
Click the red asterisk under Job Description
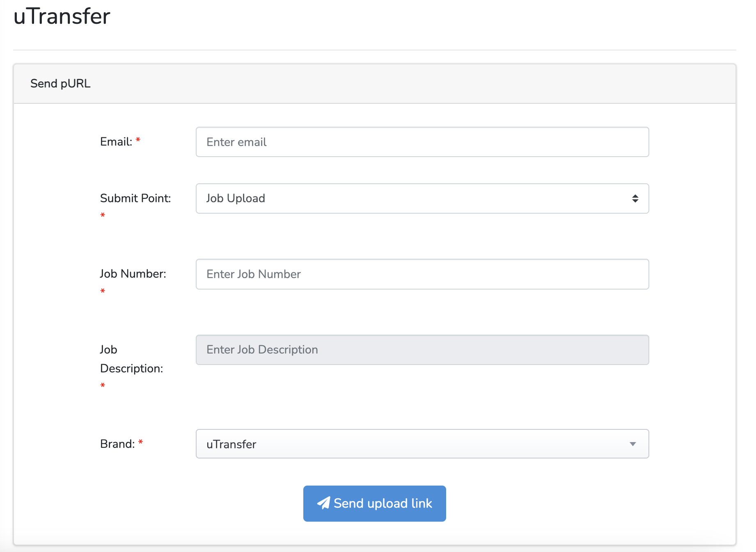tap(103, 385)
